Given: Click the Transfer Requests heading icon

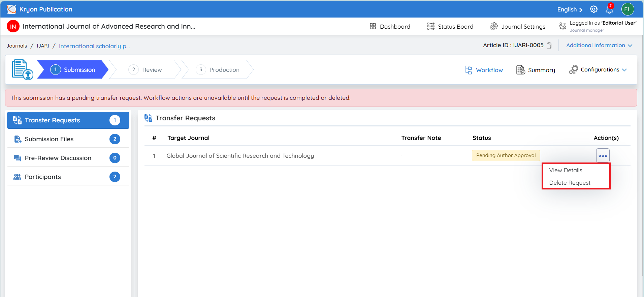Looking at the screenshot, I should [148, 118].
